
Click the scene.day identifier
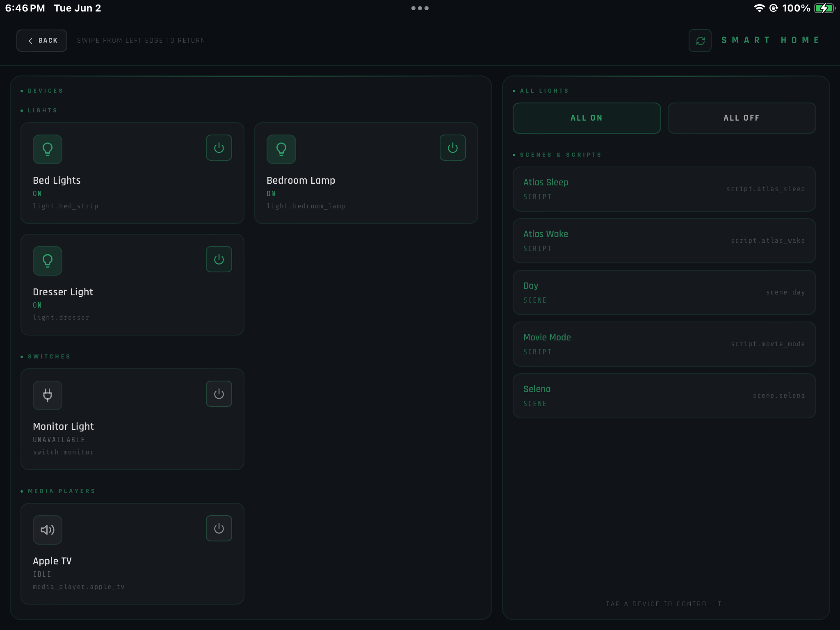pos(785,292)
